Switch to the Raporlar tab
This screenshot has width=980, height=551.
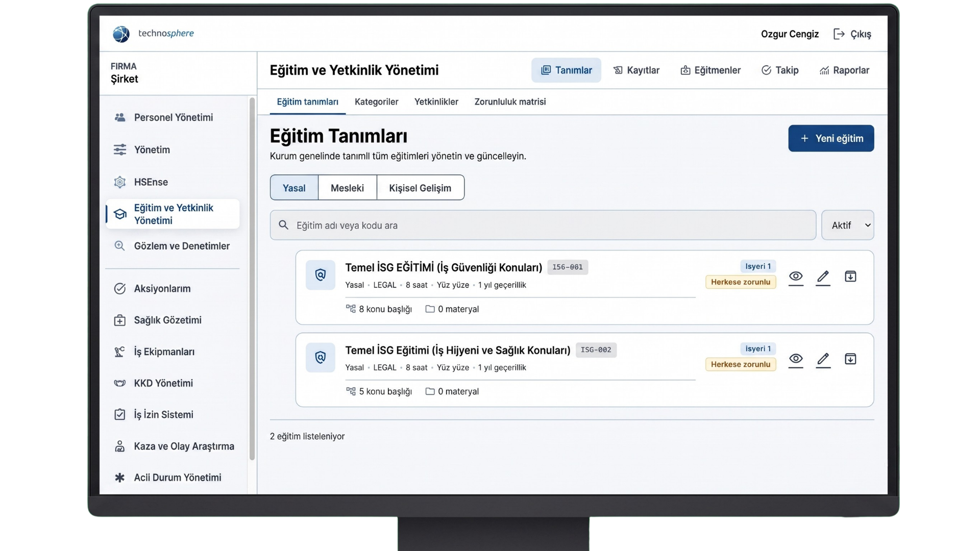[x=844, y=70]
